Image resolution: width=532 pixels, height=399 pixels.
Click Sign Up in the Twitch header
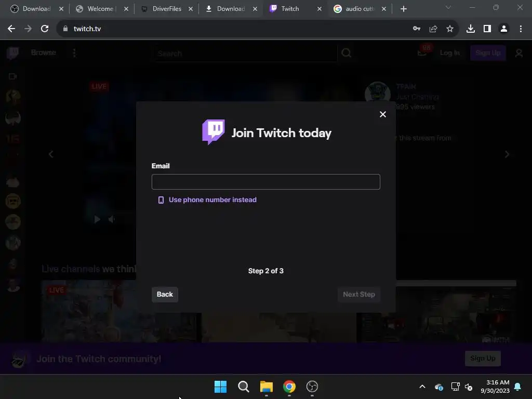pos(488,52)
